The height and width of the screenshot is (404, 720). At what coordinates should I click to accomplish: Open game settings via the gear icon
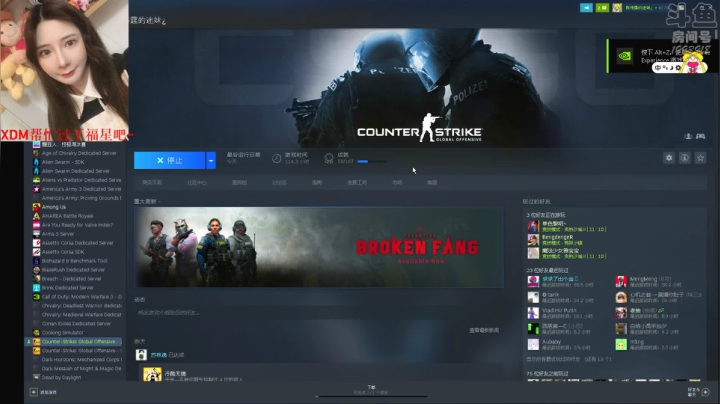669,158
